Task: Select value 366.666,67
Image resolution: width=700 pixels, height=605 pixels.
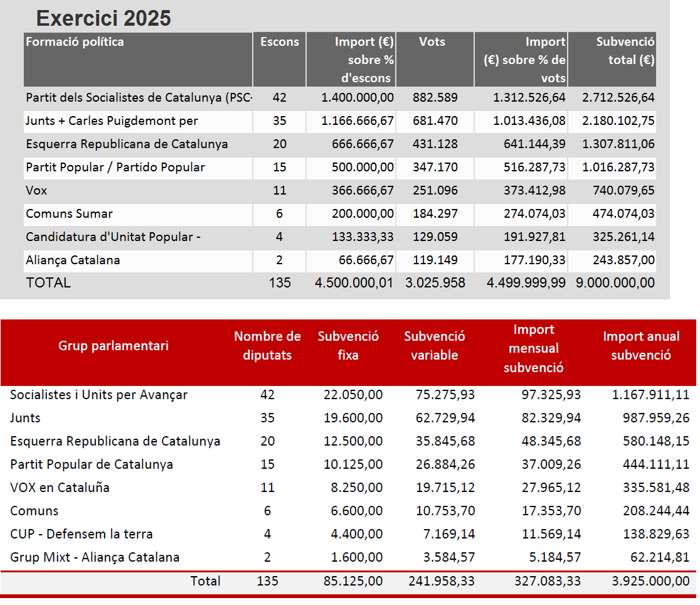Action: pyautogui.click(x=363, y=191)
